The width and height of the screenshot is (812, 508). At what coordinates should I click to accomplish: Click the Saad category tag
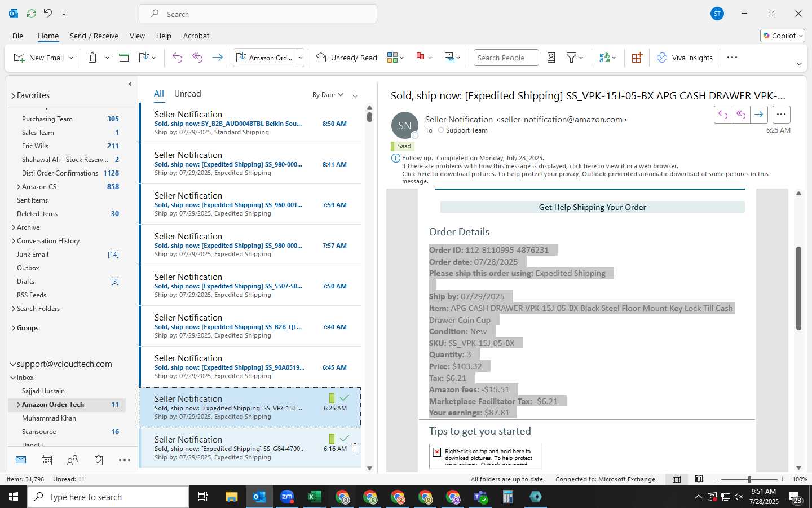(403, 146)
